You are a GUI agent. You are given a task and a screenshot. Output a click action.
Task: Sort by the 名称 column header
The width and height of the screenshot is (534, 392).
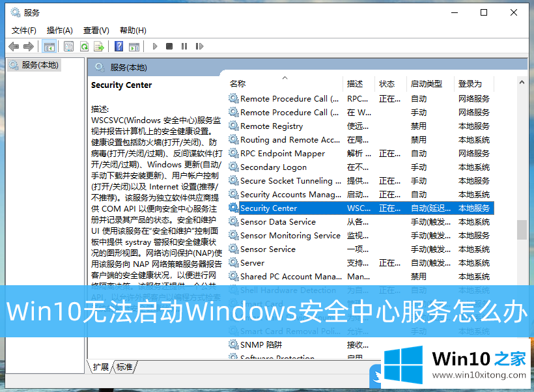pos(285,84)
